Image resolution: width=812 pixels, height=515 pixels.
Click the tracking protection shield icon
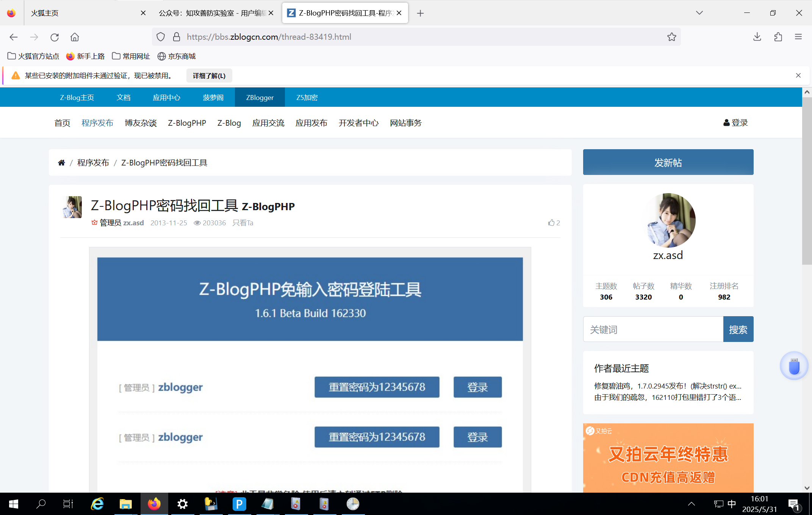161,37
